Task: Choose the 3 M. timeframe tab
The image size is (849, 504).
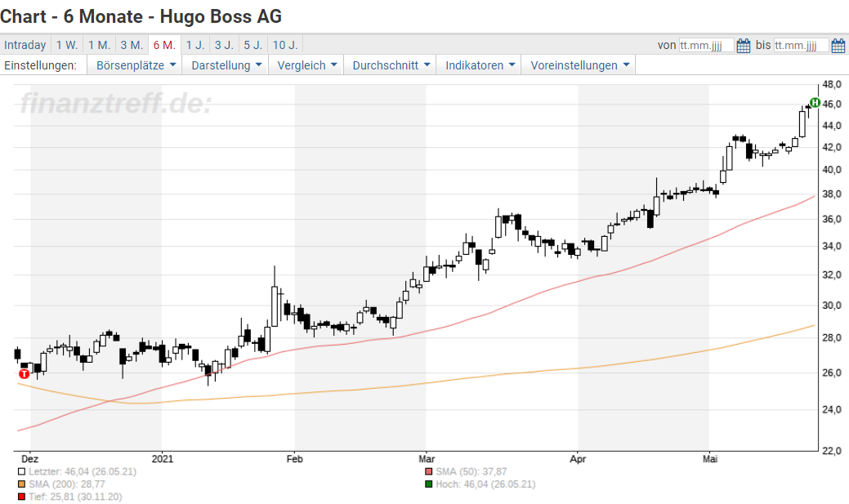Action: [132, 45]
